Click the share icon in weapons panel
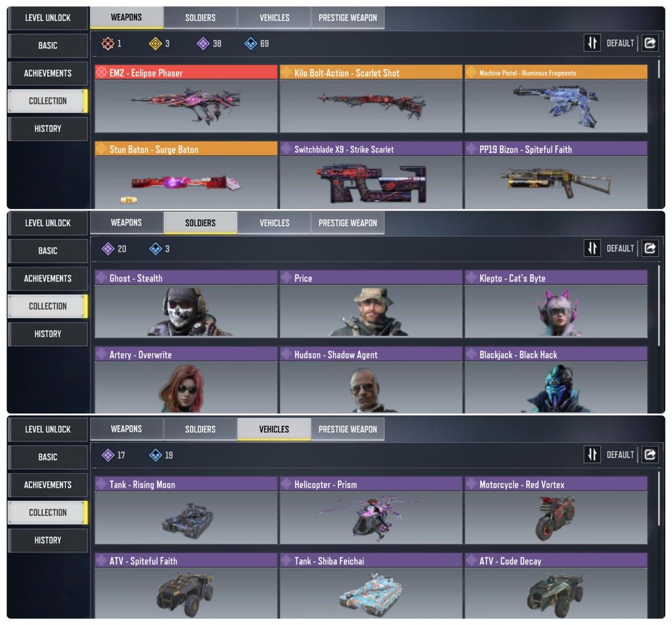Viewport: 672px width, 625px height. coord(650,43)
